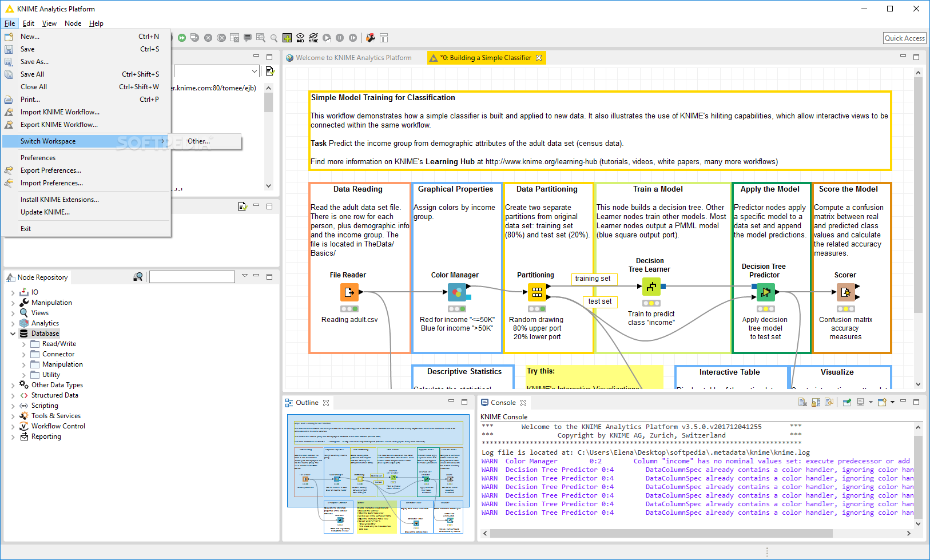Toggle console Scroll Lock icon
930x560 pixels.
(x=816, y=402)
